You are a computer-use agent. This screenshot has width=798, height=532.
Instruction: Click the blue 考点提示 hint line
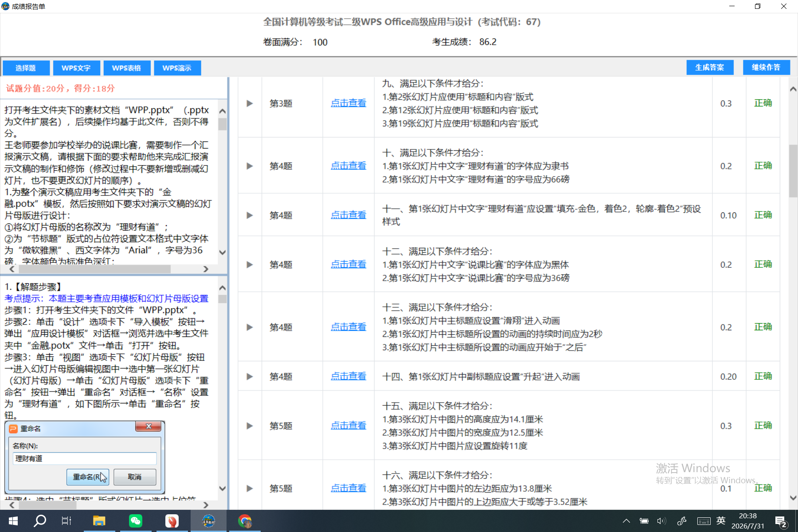coord(106,298)
